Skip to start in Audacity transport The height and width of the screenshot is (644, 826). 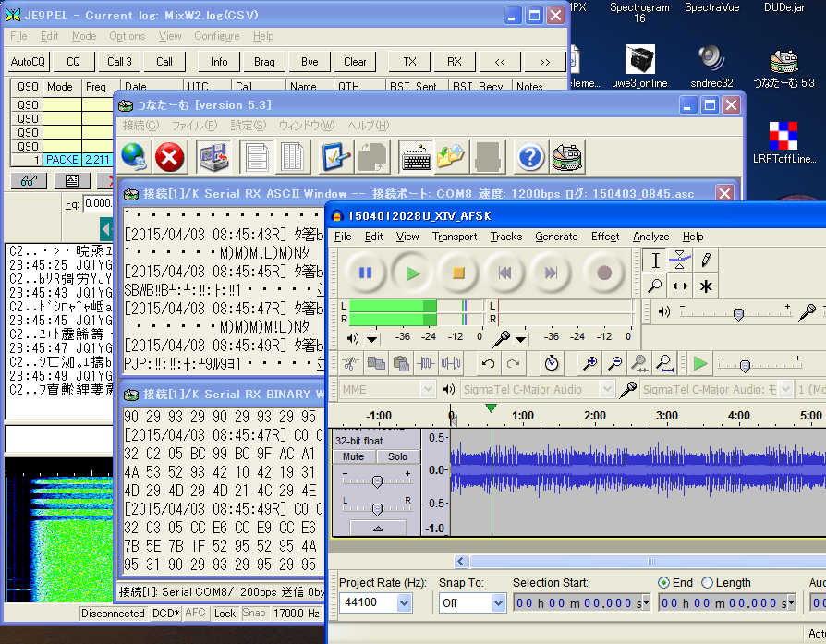coord(504,273)
